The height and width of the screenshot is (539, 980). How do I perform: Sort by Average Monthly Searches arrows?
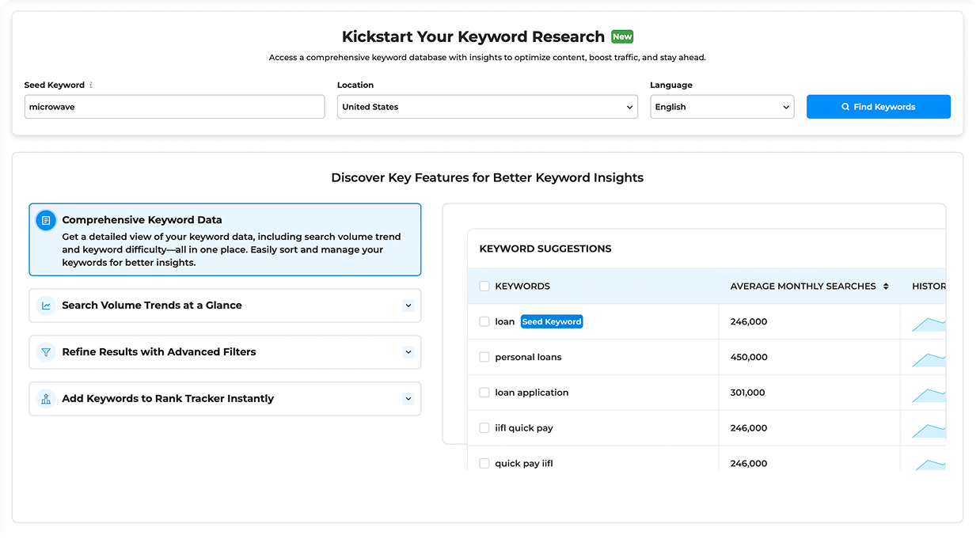tap(886, 287)
